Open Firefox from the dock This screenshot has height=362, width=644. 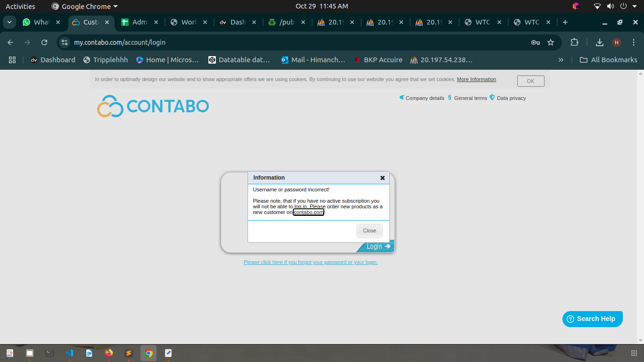109,353
